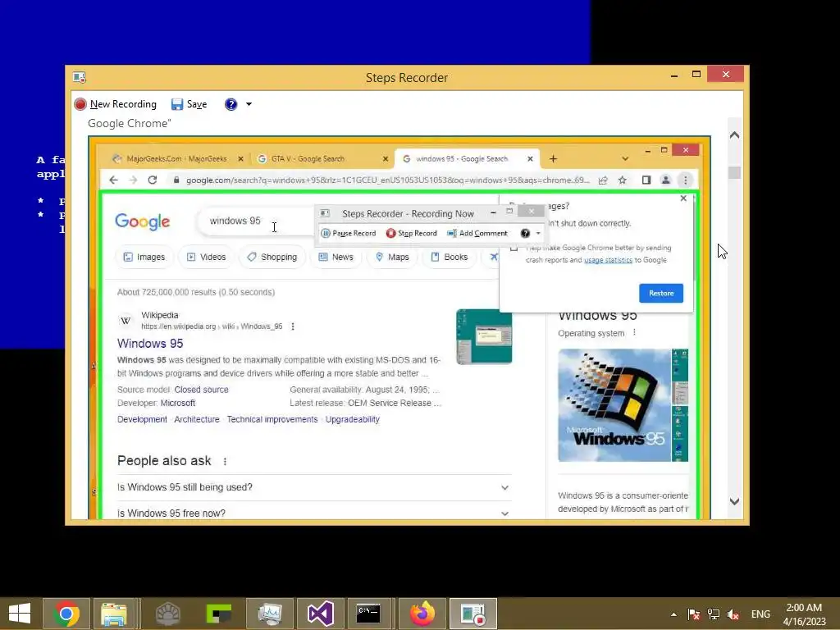Image resolution: width=840 pixels, height=630 pixels.
Task: Click the share page icon in address bar
Action: coord(603,180)
